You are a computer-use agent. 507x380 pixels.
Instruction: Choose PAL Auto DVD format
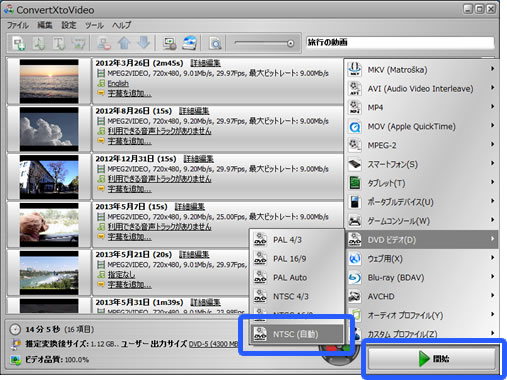click(x=297, y=277)
